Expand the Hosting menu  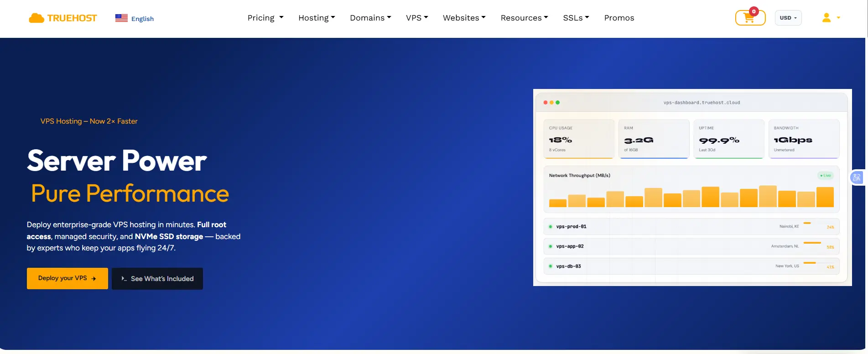(x=317, y=18)
